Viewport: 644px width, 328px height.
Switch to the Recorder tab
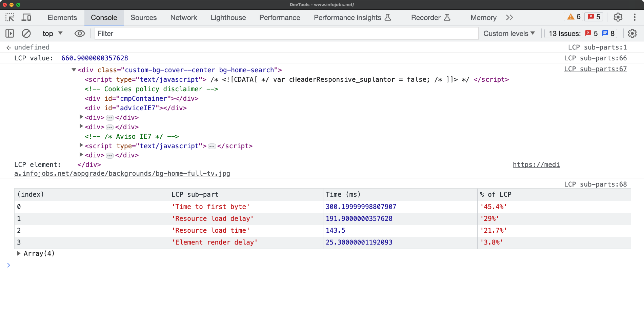431,17
